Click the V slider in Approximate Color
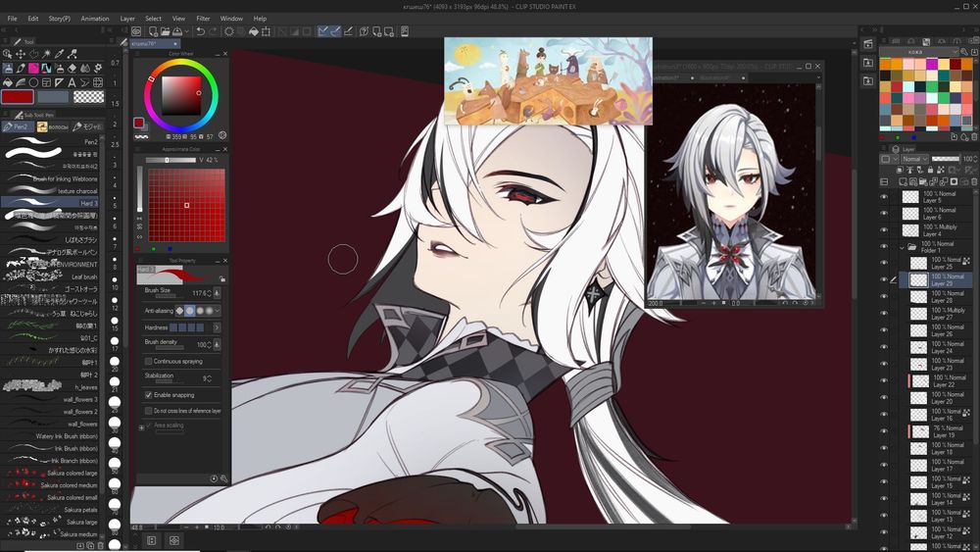Screen dimensions: 980x552 point(171,160)
